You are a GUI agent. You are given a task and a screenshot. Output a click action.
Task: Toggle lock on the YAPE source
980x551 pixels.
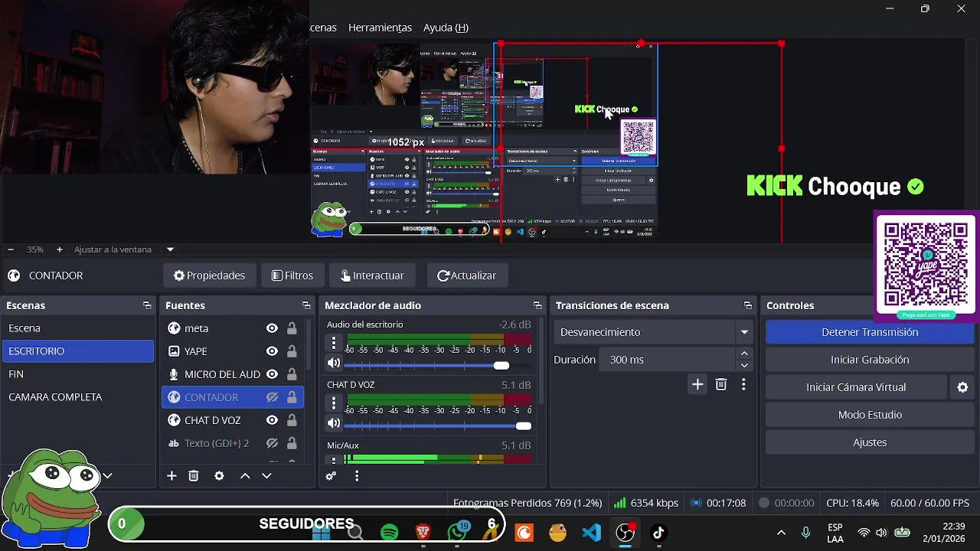pos(292,351)
